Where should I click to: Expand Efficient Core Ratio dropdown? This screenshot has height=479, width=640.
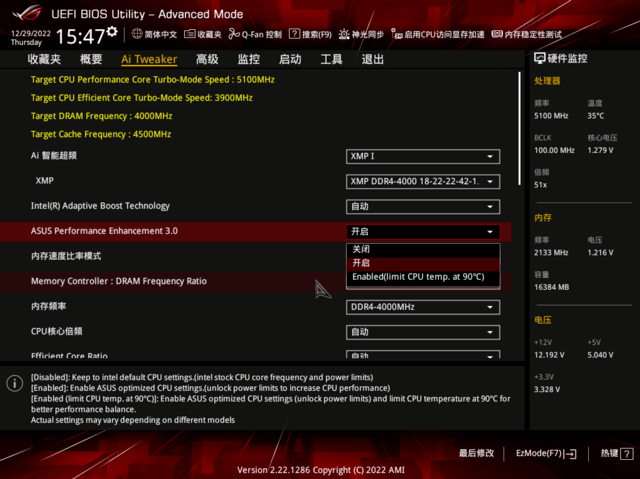(x=423, y=355)
